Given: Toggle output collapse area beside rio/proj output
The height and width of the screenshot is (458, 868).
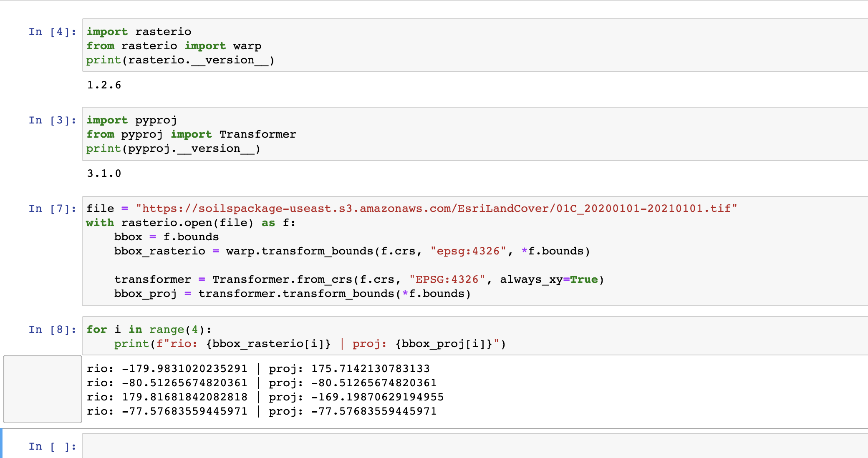Looking at the screenshot, I should click(x=42, y=389).
